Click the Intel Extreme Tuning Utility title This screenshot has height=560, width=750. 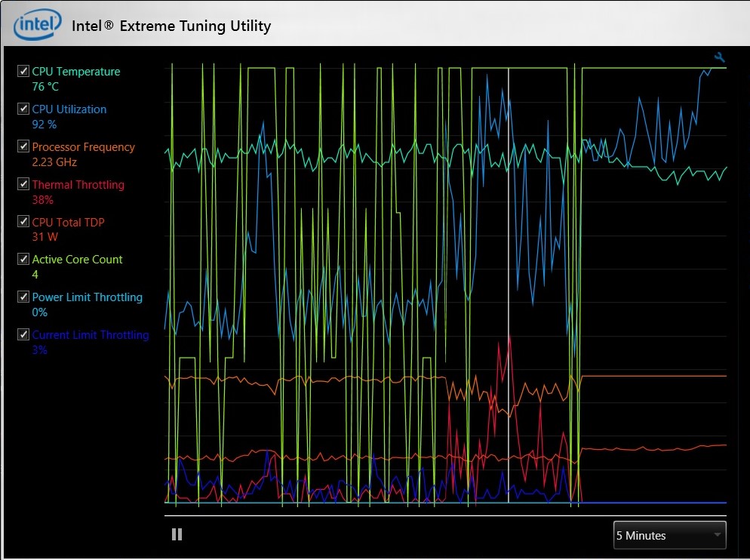coord(171,26)
